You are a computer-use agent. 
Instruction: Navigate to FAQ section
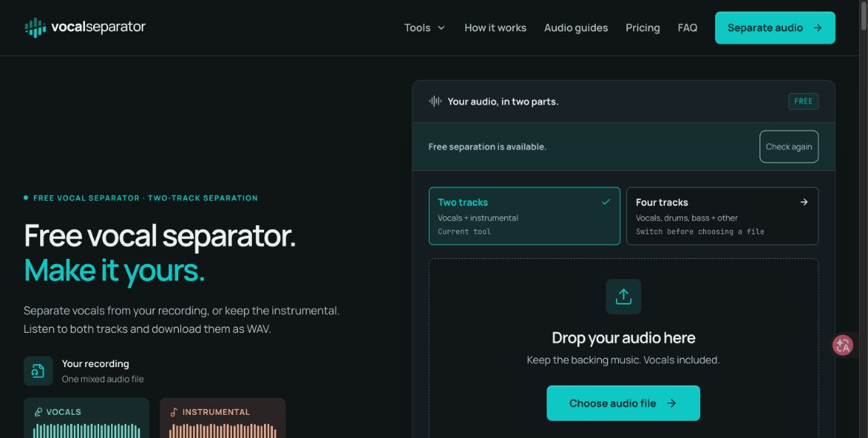click(687, 28)
